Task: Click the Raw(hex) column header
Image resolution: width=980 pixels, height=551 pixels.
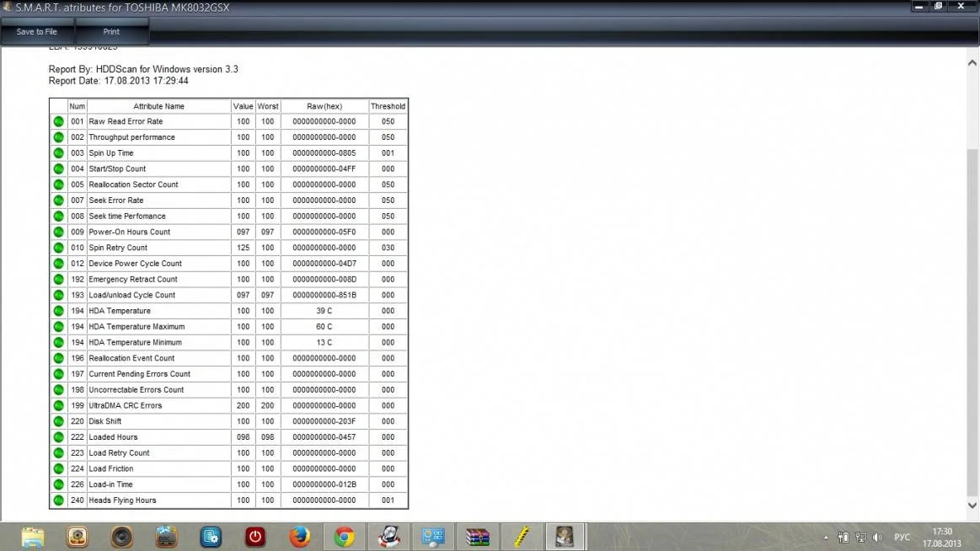Action: click(x=324, y=106)
